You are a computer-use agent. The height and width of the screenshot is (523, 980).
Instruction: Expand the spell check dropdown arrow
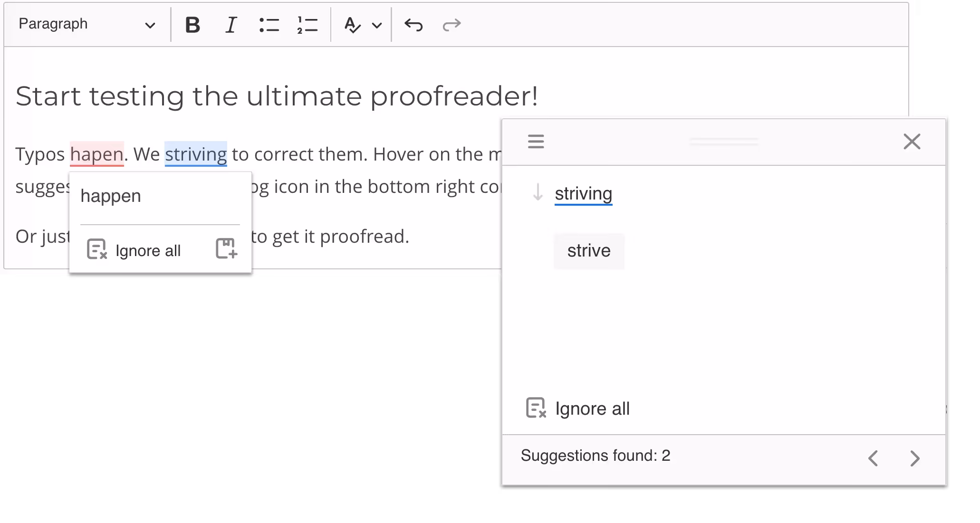click(x=377, y=25)
